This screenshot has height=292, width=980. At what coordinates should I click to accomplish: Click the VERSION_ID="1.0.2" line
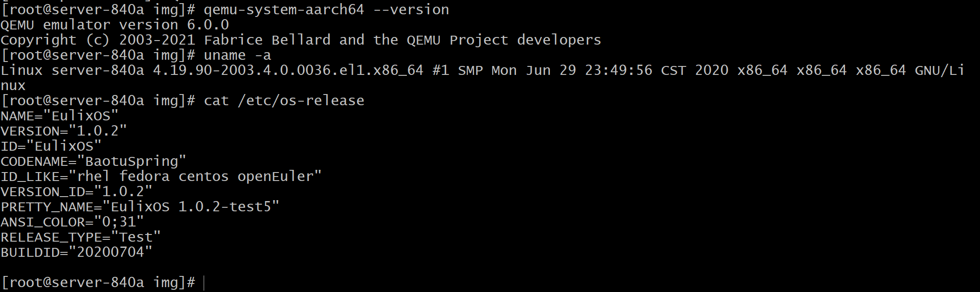[77, 192]
